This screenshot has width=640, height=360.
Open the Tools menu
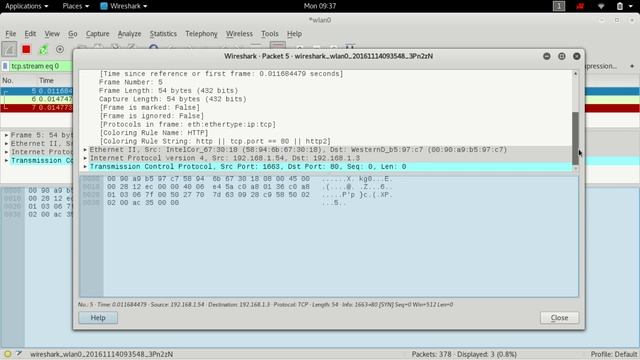click(x=270, y=34)
